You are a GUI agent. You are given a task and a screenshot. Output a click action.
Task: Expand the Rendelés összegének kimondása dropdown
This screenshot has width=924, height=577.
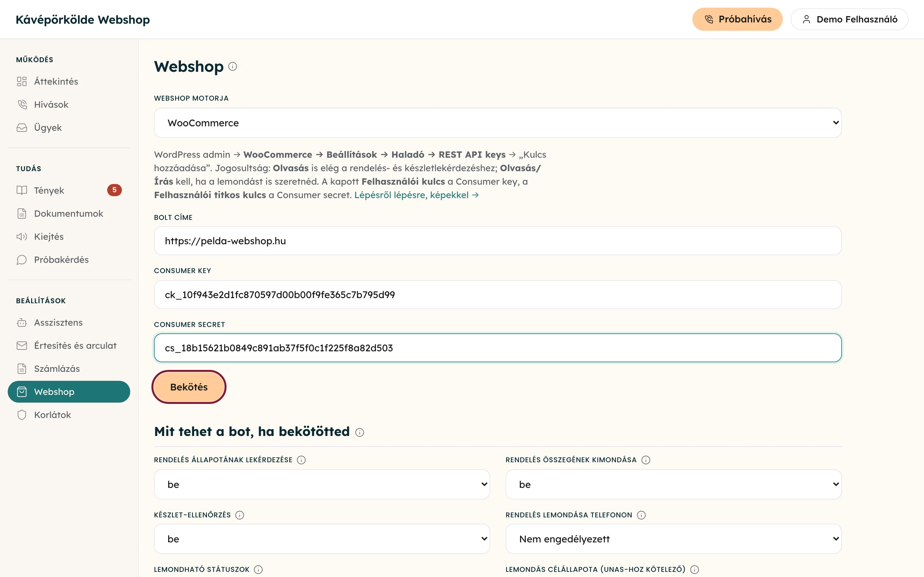(673, 484)
